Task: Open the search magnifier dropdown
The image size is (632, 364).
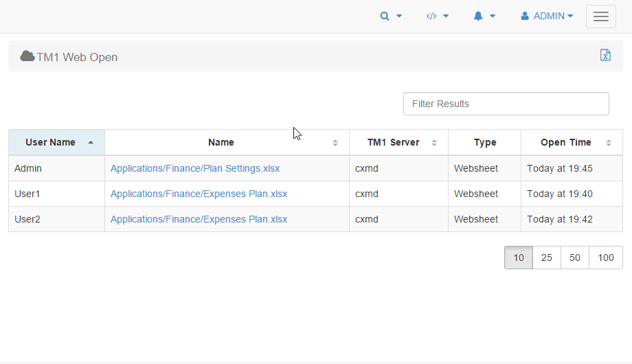Action: click(391, 16)
